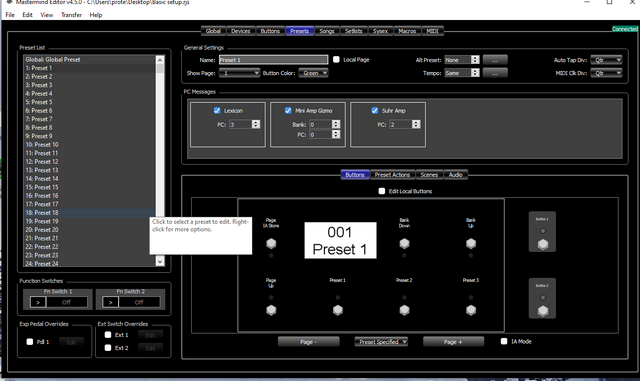Adjust the Lexicon PC spinner arrows
The image size is (640, 381).
click(x=256, y=125)
